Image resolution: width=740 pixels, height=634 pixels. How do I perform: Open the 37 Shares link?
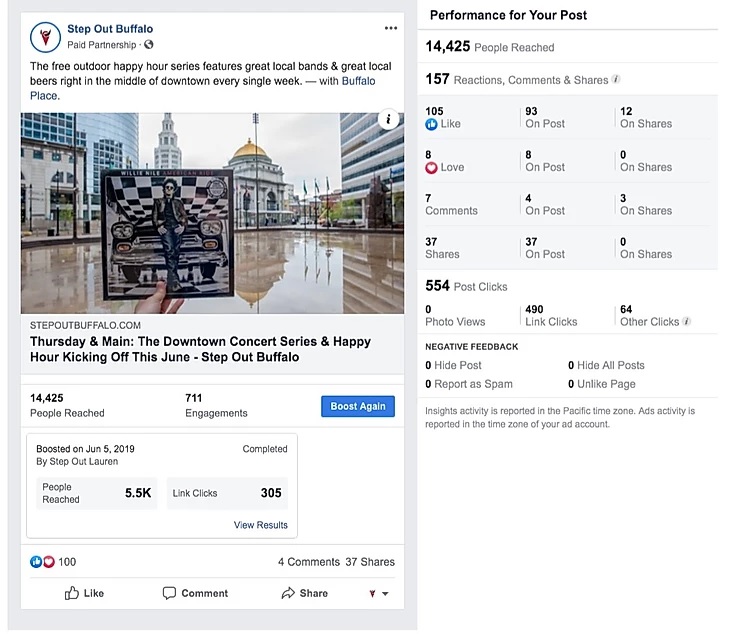pos(370,562)
